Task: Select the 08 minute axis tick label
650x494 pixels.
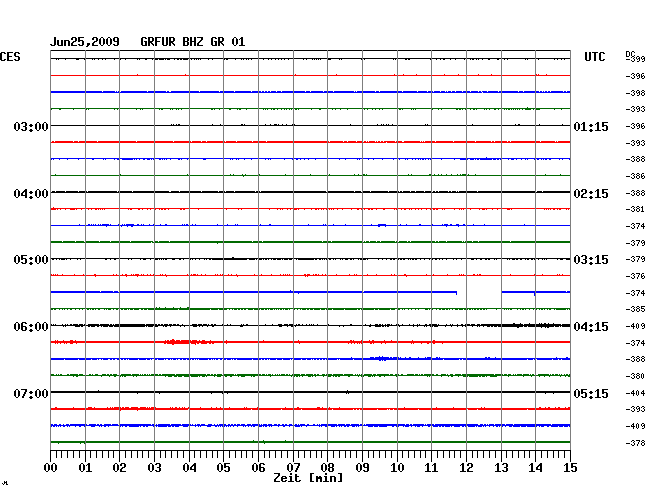Action: tap(327, 468)
